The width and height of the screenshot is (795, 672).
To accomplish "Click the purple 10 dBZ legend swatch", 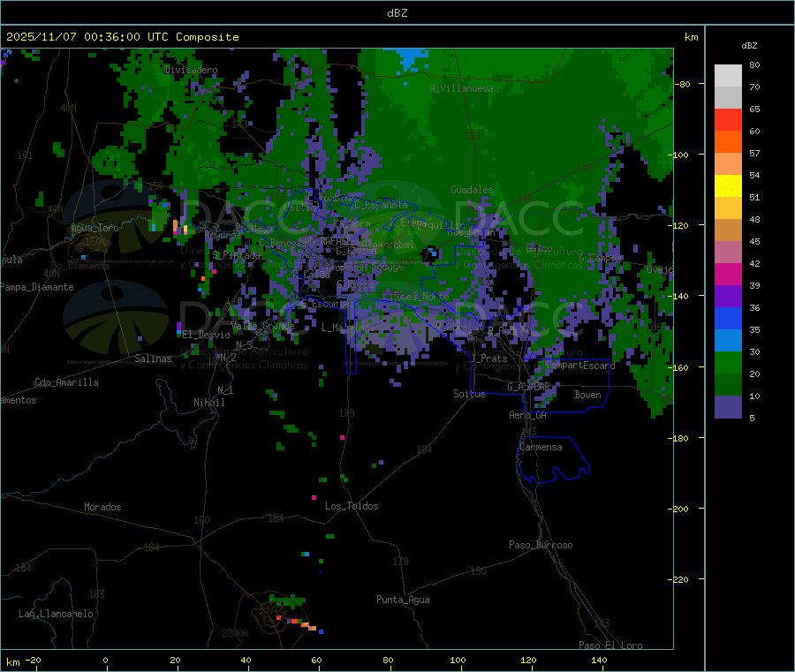I will pos(728,406).
